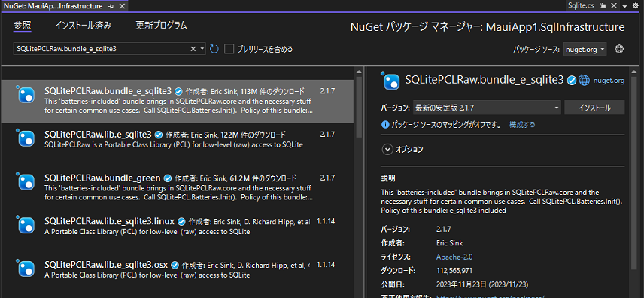Click the download count 112,565,971
The image size is (644, 298).
(x=454, y=270)
